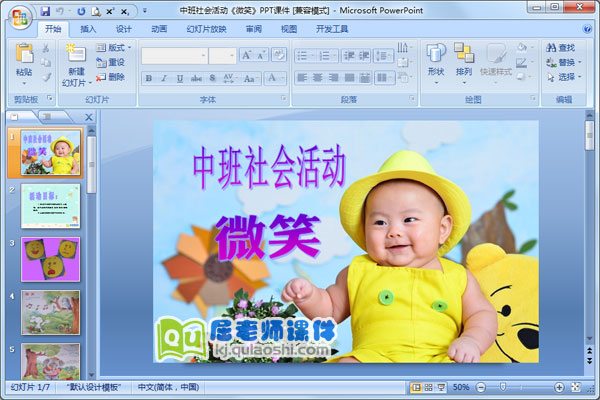The height and width of the screenshot is (400, 600).
Task: Click the Paste clipboard icon
Action: point(24,53)
